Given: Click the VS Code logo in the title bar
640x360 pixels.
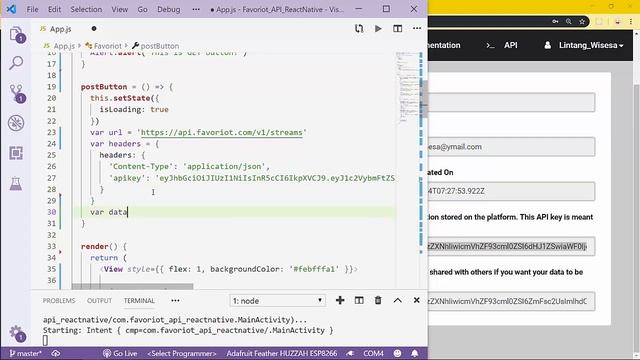Looking at the screenshot, I should pos(11,9).
